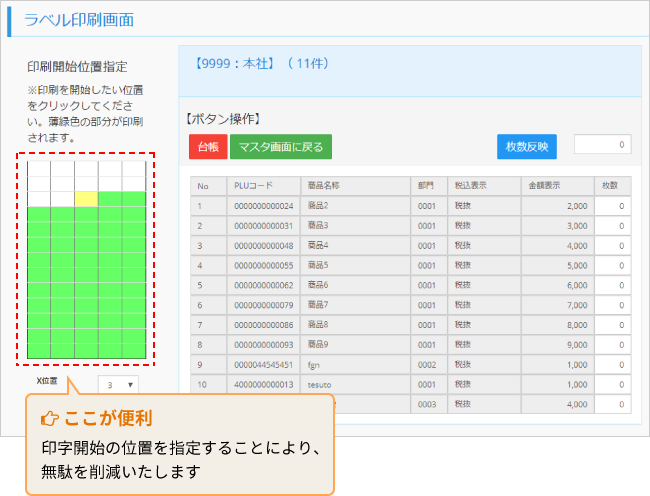Edit the 枚数 field for row 商品9
This screenshot has height=496, width=650.
[613, 345]
